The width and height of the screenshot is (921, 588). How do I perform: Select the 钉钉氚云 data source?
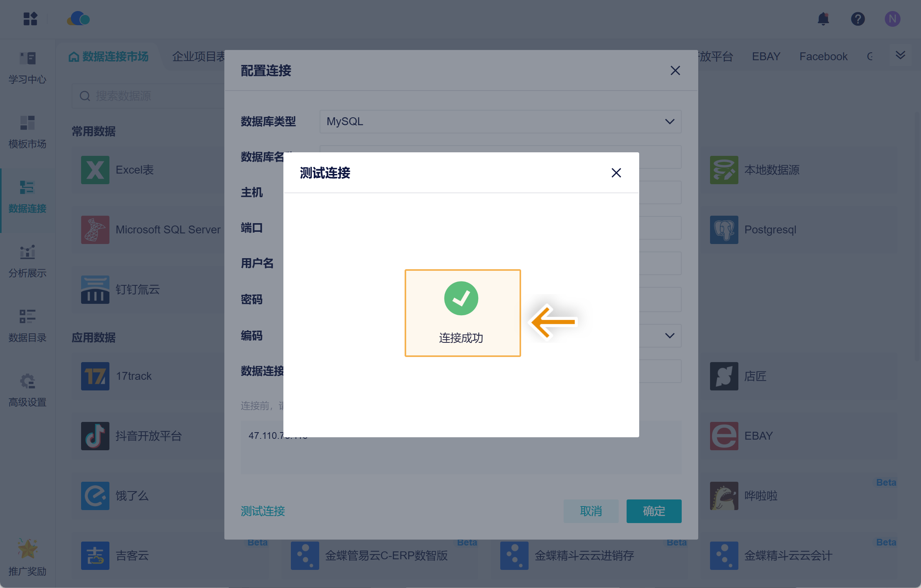[95, 290]
